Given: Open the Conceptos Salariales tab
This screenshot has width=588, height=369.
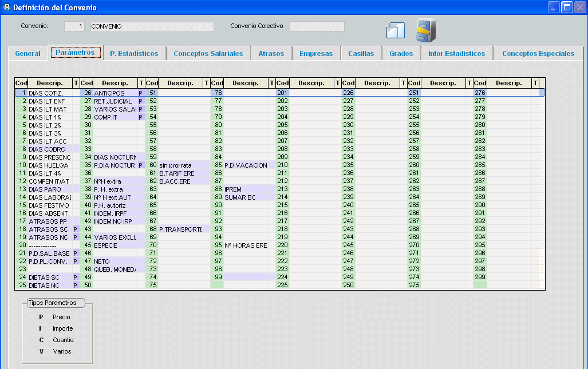Looking at the screenshot, I should click(x=208, y=53).
